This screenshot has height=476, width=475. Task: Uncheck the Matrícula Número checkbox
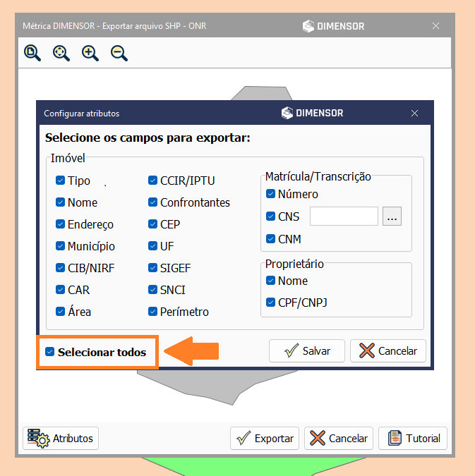(270, 194)
